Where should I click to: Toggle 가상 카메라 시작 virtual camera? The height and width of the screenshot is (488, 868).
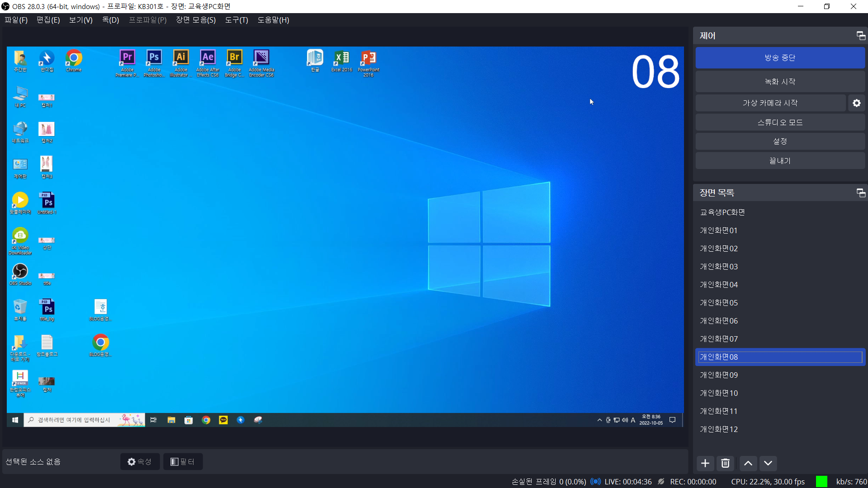tap(770, 103)
